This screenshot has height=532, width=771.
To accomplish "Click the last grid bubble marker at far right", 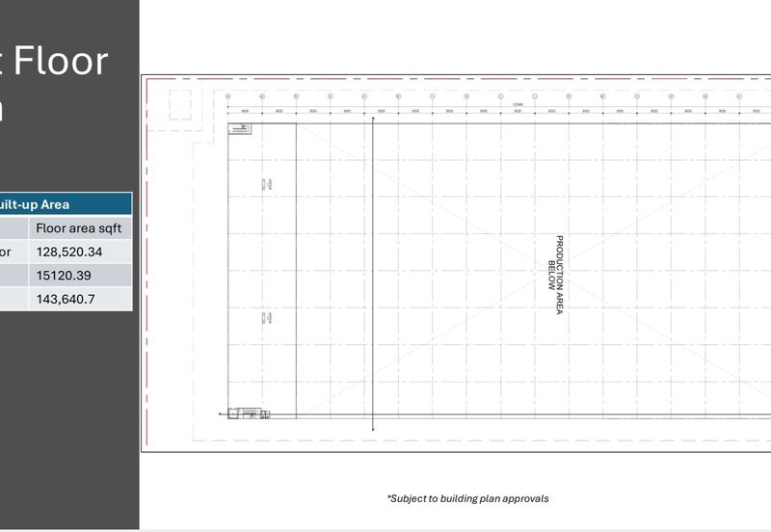I will [x=739, y=96].
